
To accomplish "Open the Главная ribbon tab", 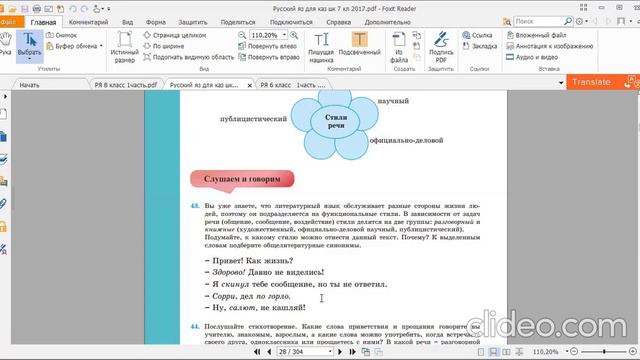I will 43,22.
